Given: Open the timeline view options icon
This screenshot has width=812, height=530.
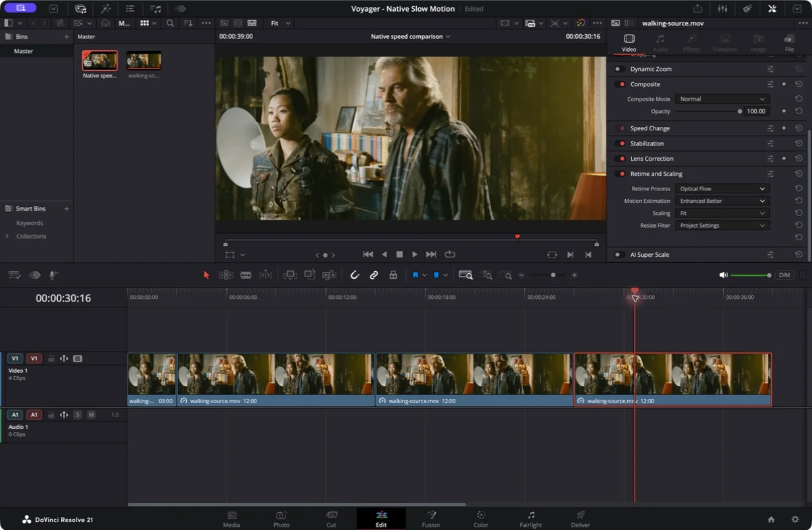Looking at the screenshot, I should tap(15, 275).
